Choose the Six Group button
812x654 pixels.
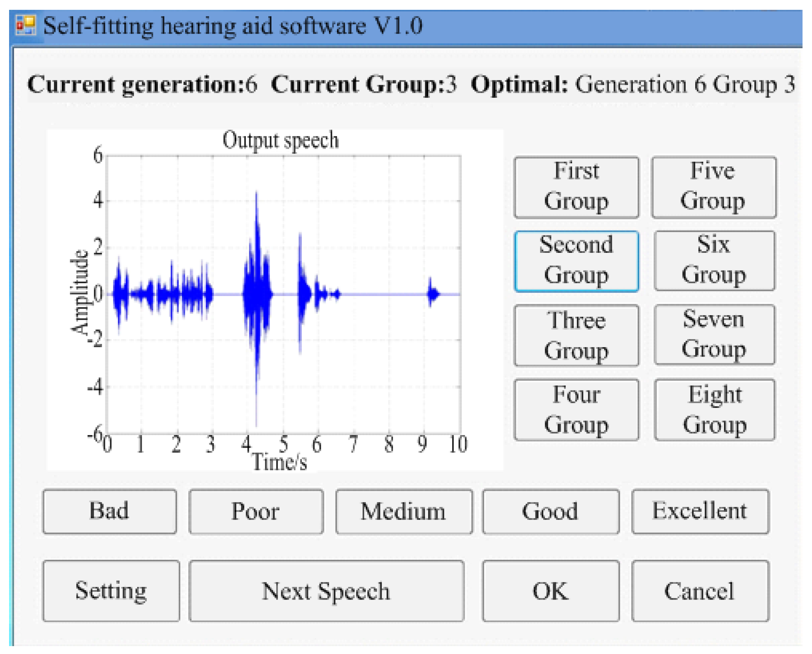(714, 261)
